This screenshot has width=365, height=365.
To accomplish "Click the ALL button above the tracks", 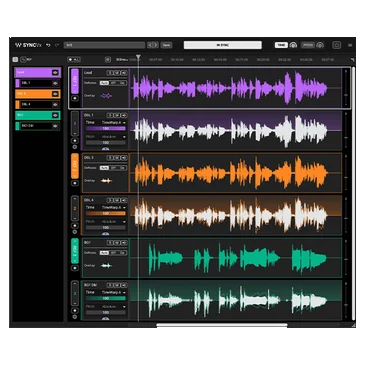I will [74, 59].
